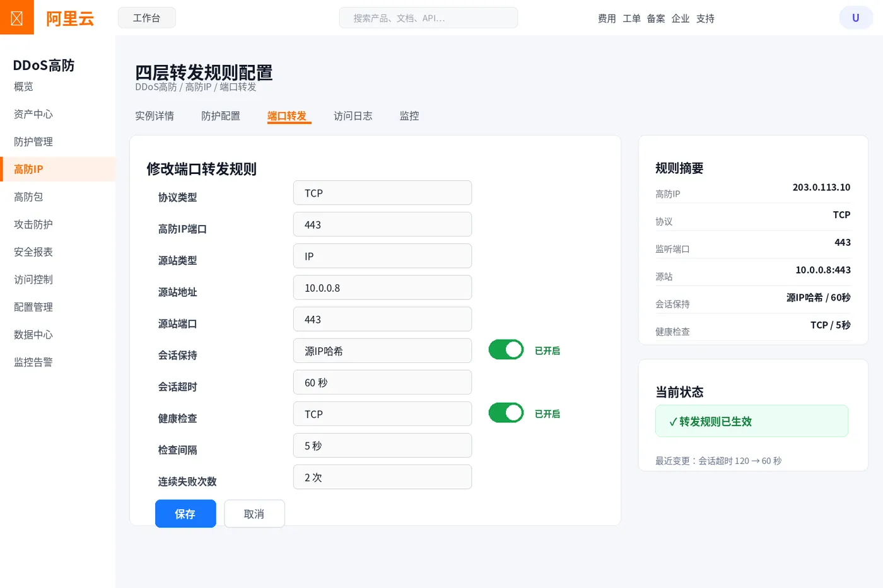Image resolution: width=883 pixels, height=588 pixels.
Task: Open 概览 in the sidebar
Action: point(57,86)
